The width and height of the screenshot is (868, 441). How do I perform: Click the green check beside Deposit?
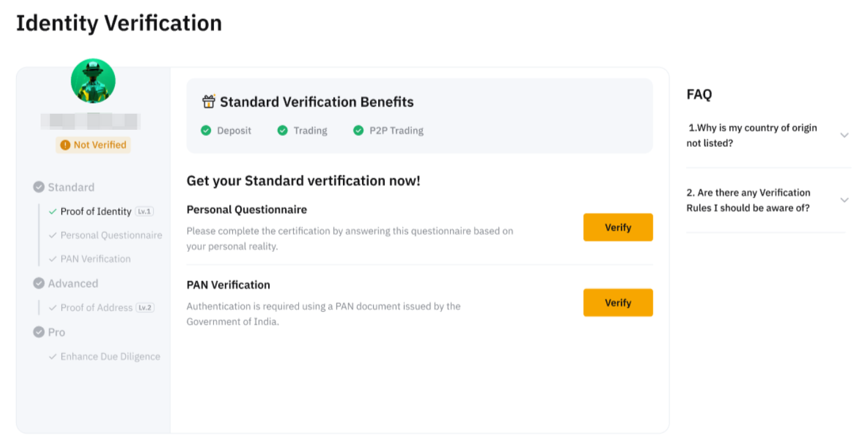coord(206,130)
